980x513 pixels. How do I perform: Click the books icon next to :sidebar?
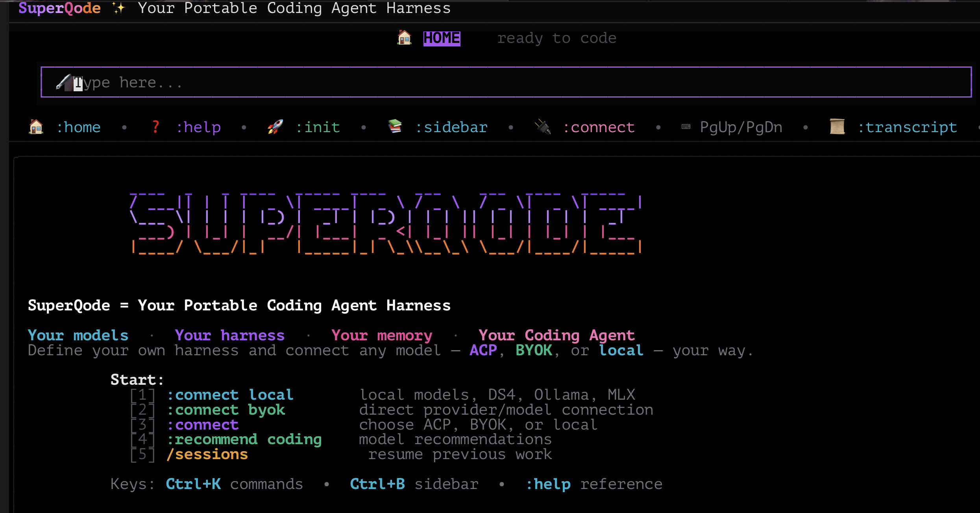click(x=395, y=126)
